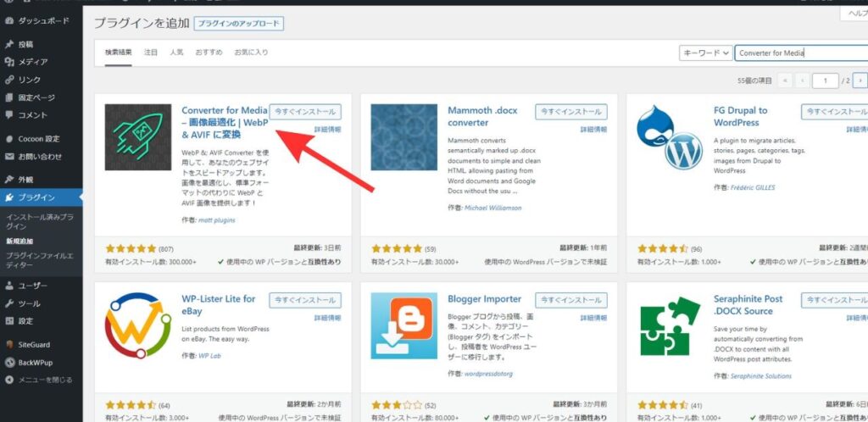
Task: Click the 投稿 pushpin icon
Action: (x=8, y=44)
